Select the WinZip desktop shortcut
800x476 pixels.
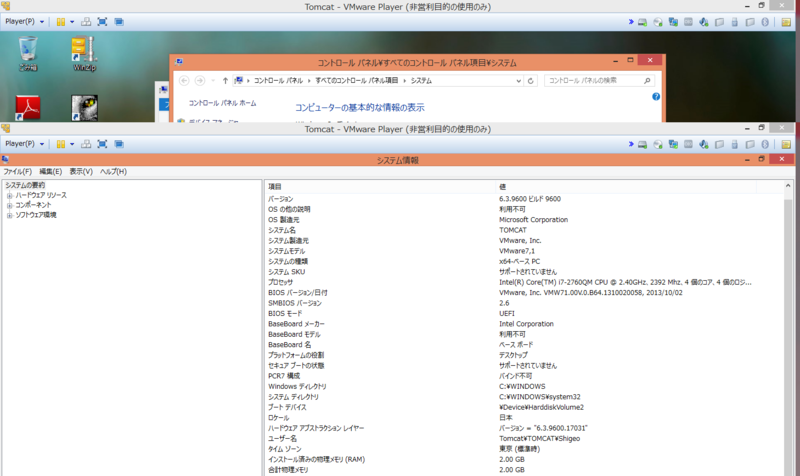pyautogui.click(x=84, y=54)
